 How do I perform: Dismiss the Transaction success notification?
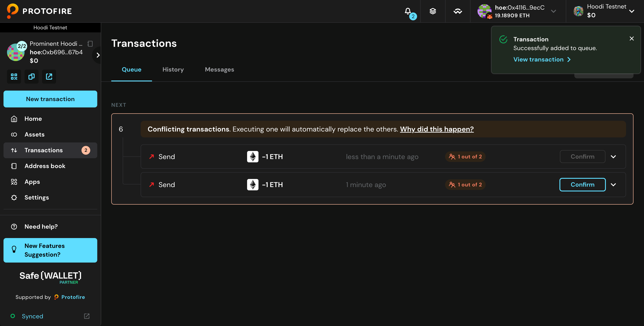[x=632, y=39]
